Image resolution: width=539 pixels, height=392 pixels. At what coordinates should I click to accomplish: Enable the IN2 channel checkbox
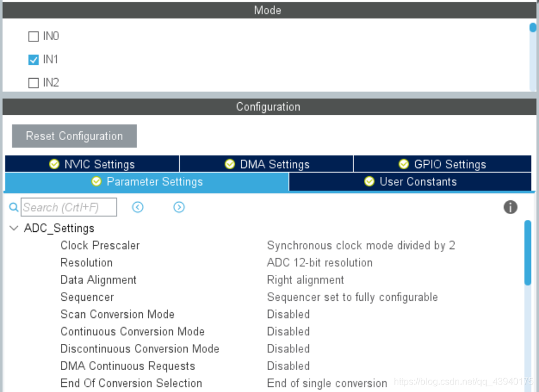pyautogui.click(x=33, y=83)
